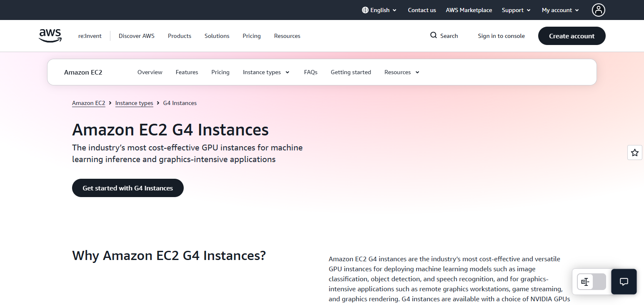Screen dimensions: 644x305
Task: Click the Instance types breadcrumb link
Action: point(134,103)
